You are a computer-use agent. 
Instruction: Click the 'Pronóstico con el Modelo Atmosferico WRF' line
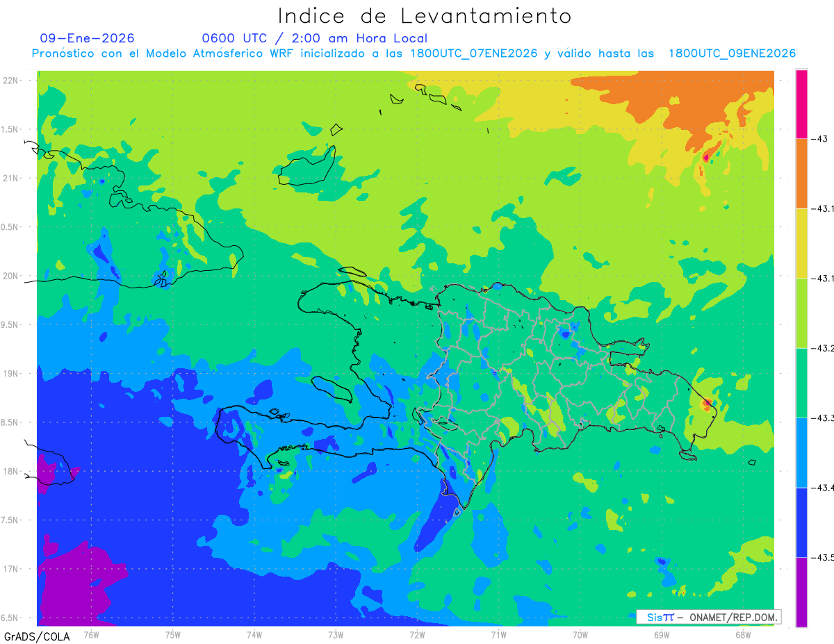coord(414,53)
